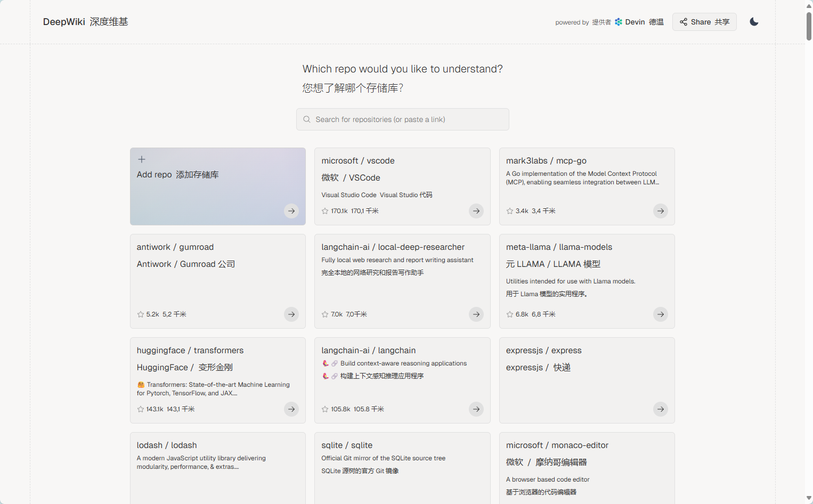Open arrow on langchain-ai / langchain card
The width and height of the screenshot is (813, 504).
476,409
